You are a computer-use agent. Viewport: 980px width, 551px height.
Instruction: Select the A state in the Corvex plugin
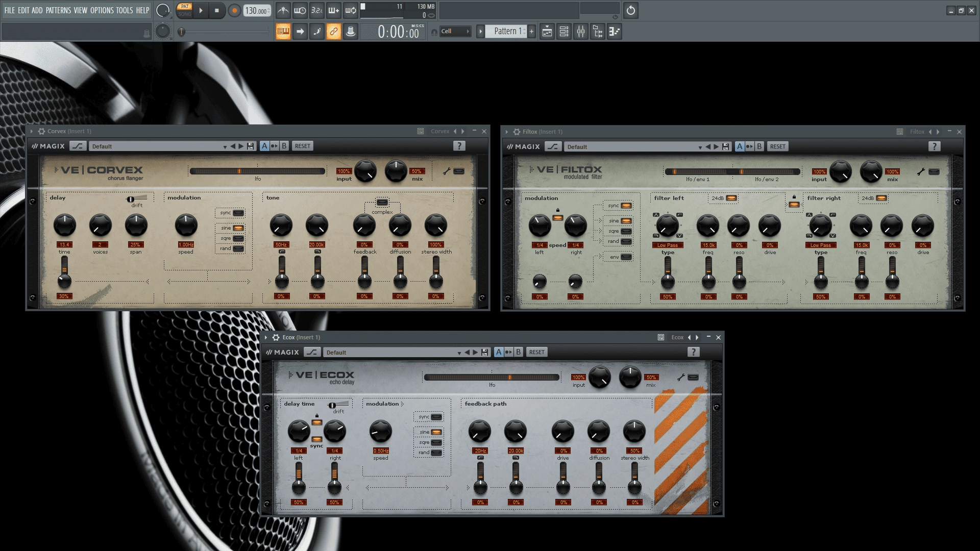tap(264, 146)
